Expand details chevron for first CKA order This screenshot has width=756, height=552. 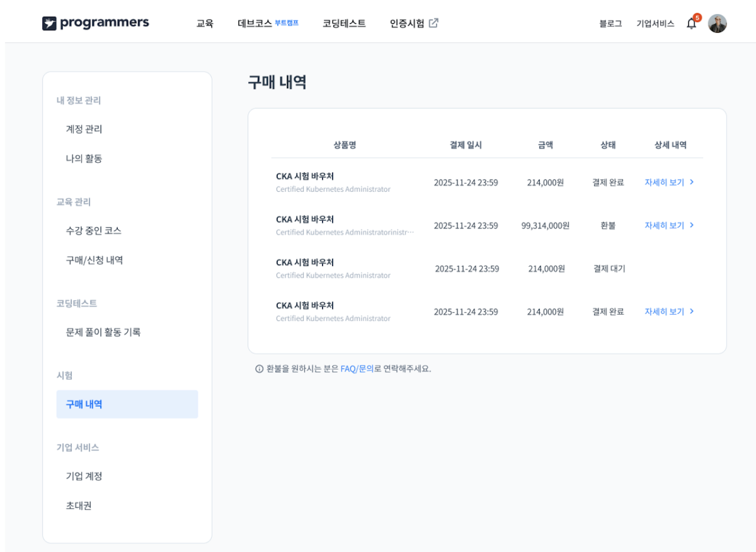692,182
